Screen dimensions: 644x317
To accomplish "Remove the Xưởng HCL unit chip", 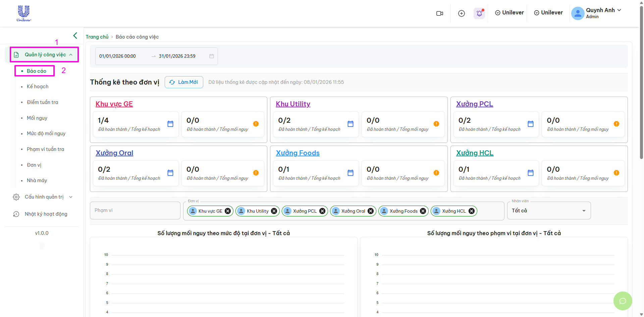I will click(x=472, y=211).
